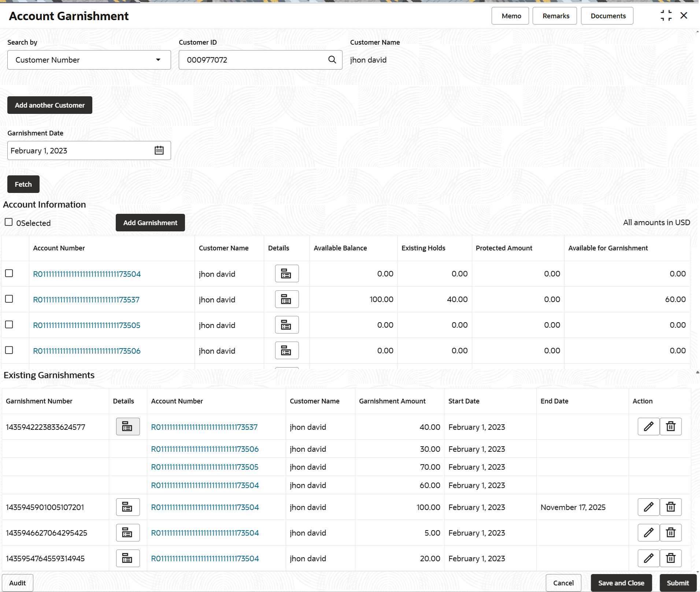Click the Audit button
Screen dimensions: 700x592
click(18, 583)
